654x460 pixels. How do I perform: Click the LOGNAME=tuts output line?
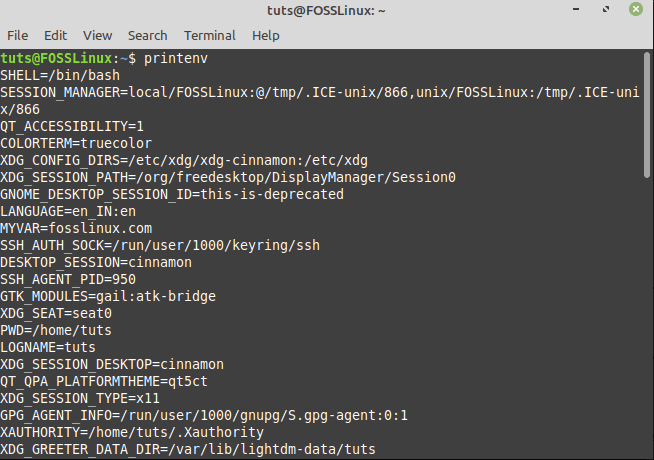(48, 347)
